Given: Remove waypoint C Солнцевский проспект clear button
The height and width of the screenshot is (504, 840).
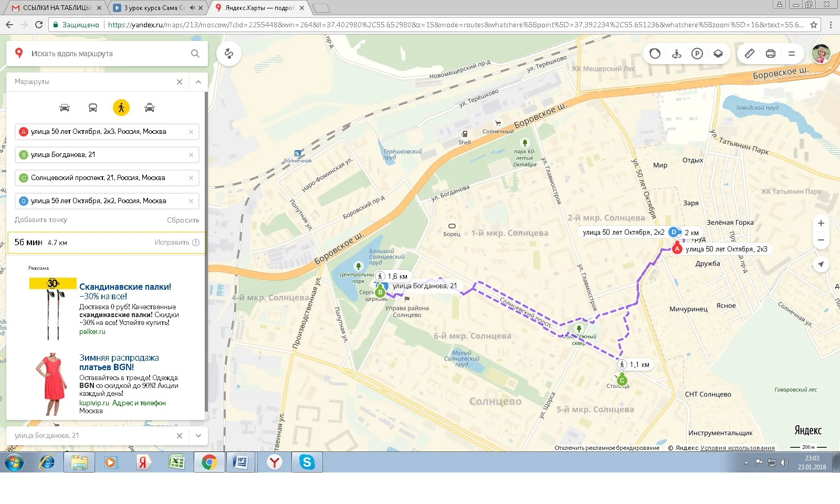Looking at the screenshot, I should pyautogui.click(x=191, y=178).
